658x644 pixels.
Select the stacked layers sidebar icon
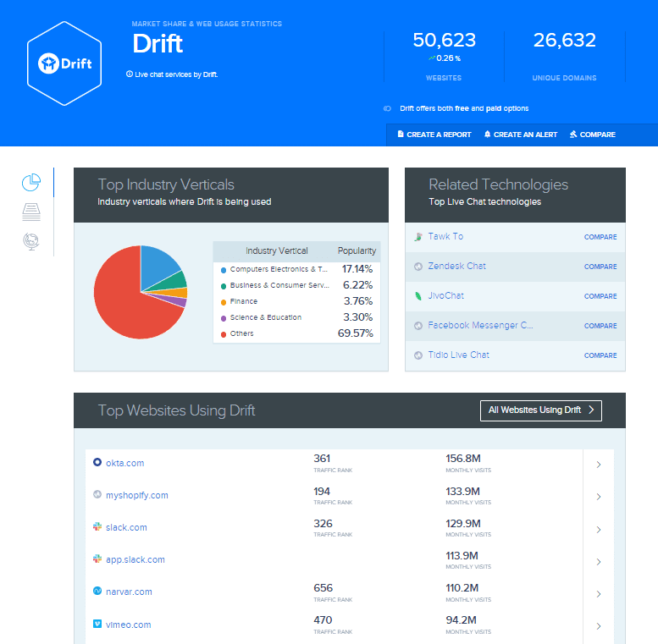pos(31,212)
